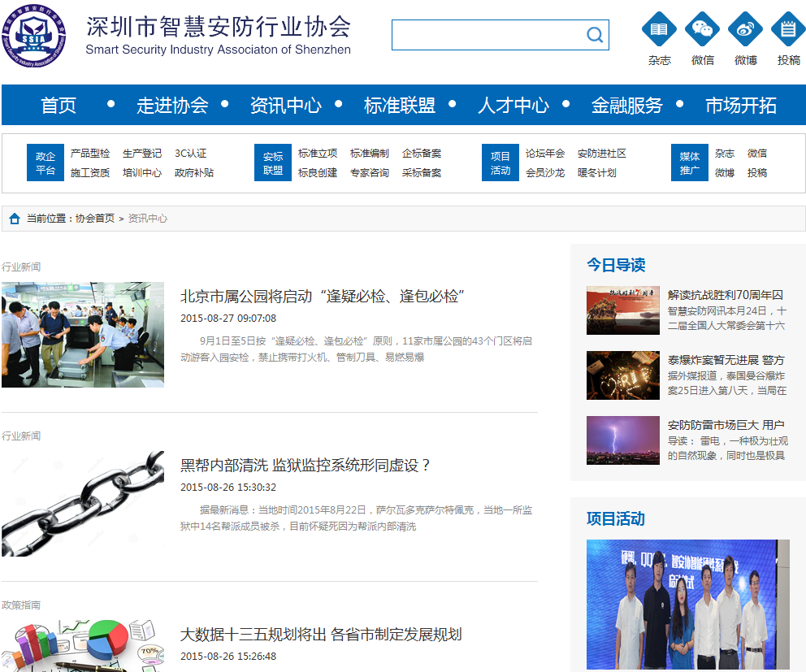Click the SSIA association logo
Image resolution: width=806 pixels, height=672 pixels.
[x=33, y=36]
